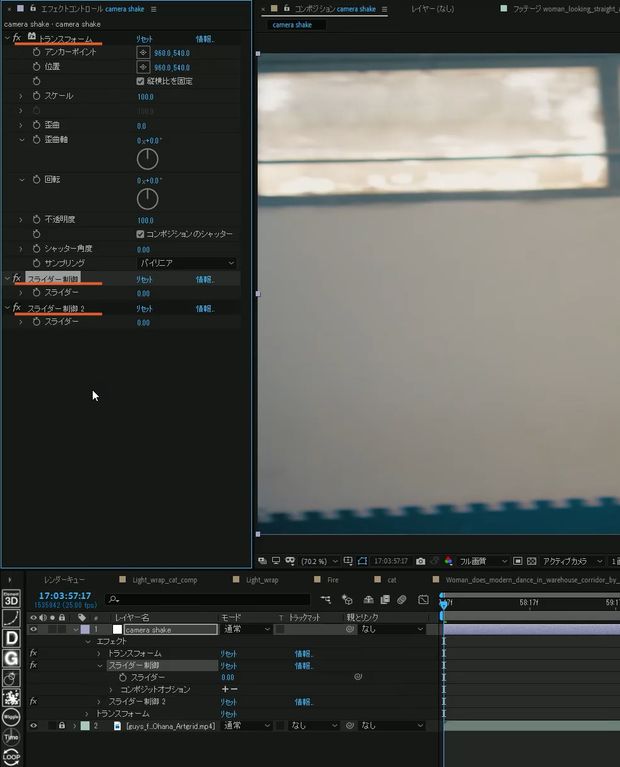Hide the guys_f..Ohana_Artgrid.mp4 layer eye

[x=33, y=726]
